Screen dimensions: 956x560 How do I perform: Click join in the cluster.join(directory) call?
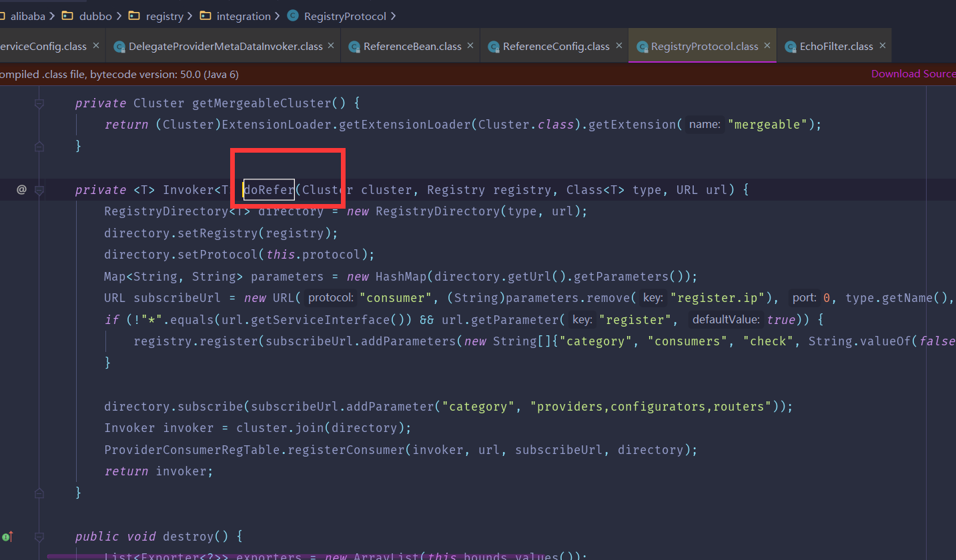tap(310, 428)
